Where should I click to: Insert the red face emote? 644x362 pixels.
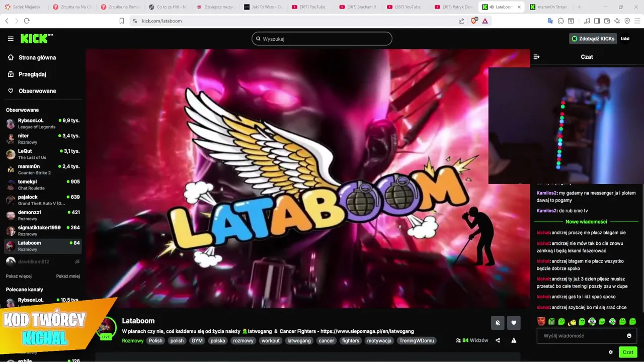pos(541,321)
